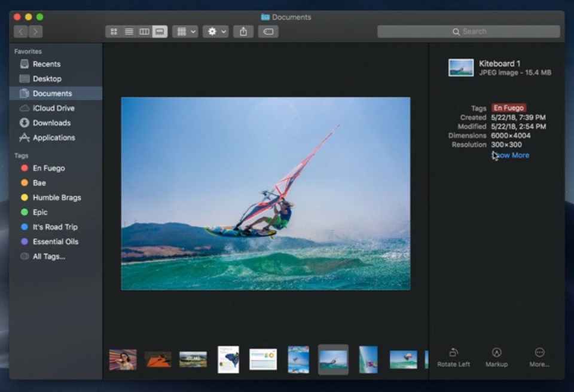Select Documents in the sidebar
Screen dimensions: 574x392
click(x=56, y=93)
